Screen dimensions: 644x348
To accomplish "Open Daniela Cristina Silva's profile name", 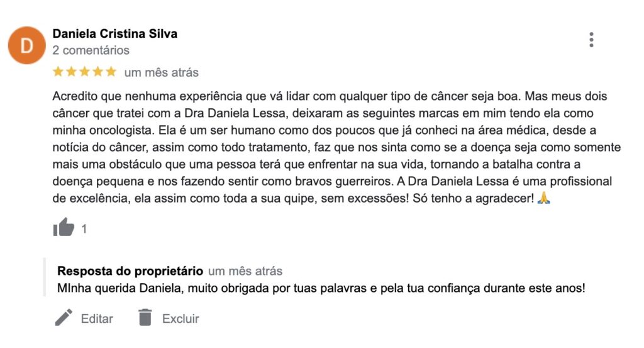I will [x=115, y=34].
